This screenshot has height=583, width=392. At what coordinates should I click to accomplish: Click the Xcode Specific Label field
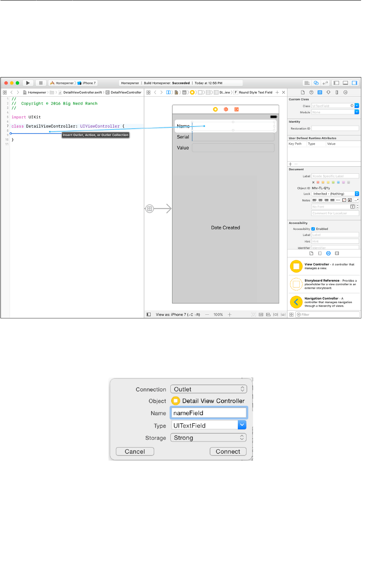coord(335,176)
